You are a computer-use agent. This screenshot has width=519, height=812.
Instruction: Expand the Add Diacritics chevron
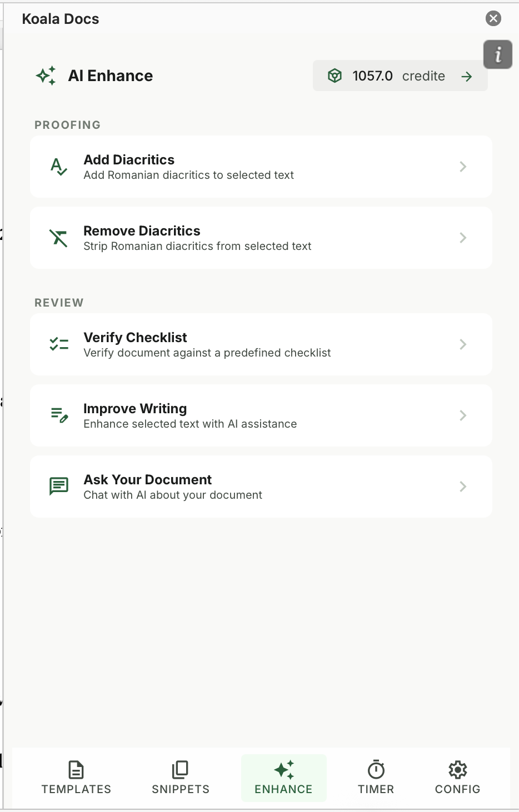(x=463, y=166)
